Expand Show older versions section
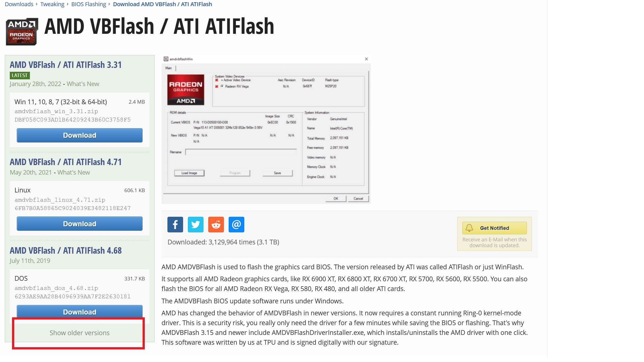The height and width of the screenshot is (362, 644). click(80, 333)
